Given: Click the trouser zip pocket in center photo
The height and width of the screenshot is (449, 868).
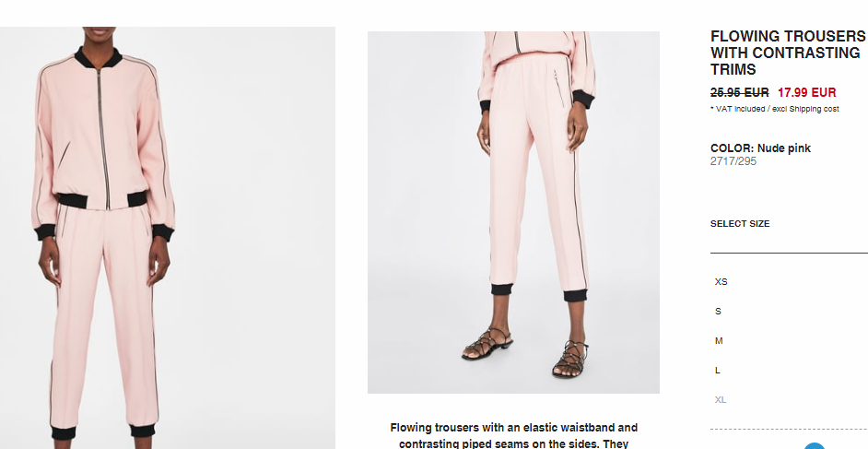Looking at the screenshot, I should (559, 88).
